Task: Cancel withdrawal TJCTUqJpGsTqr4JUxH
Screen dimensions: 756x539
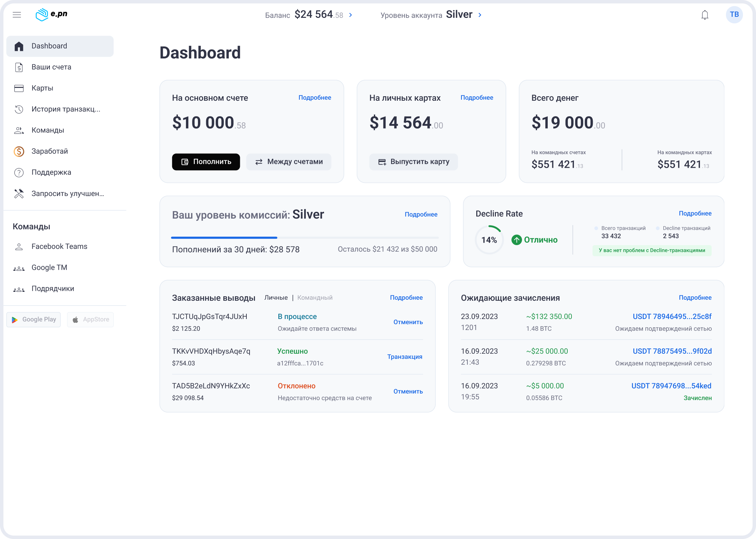Action: tap(408, 322)
